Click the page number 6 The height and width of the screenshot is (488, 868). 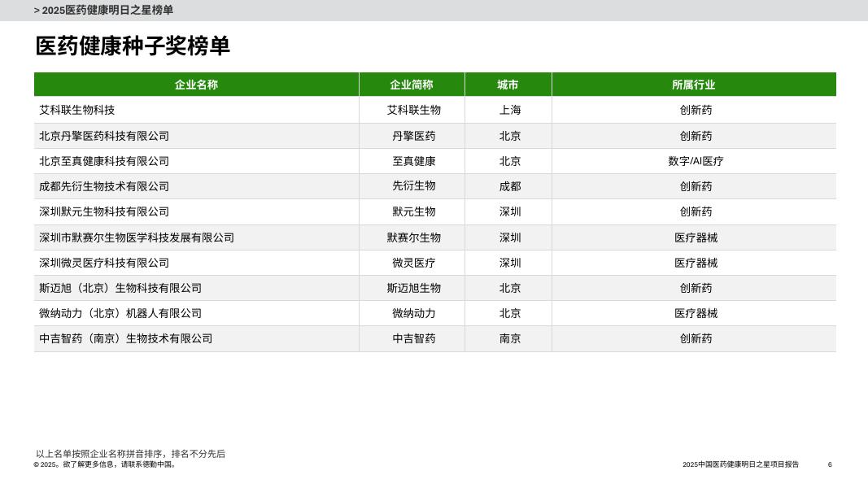(x=828, y=464)
